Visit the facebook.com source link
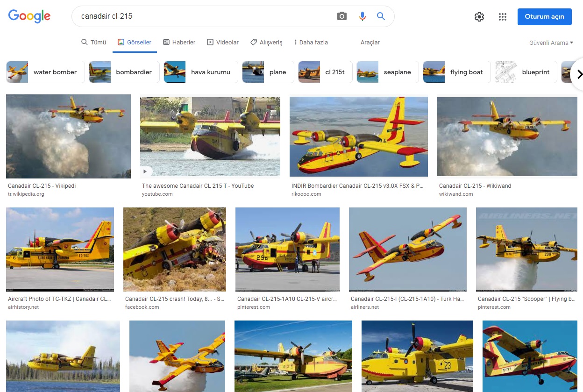 pyautogui.click(x=142, y=307)
